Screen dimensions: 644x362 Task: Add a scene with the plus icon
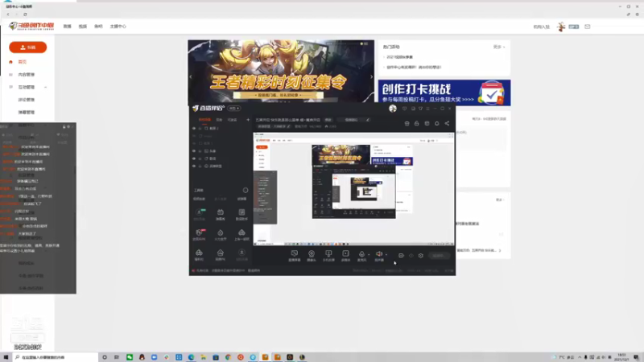click(x=248, y=120)
